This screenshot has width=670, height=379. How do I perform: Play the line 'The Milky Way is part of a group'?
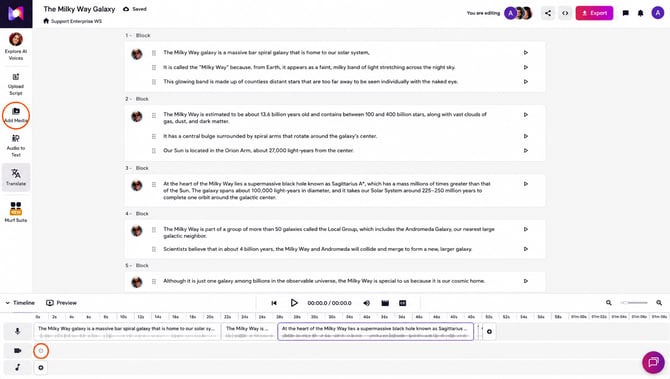click(x=526, y=229)
